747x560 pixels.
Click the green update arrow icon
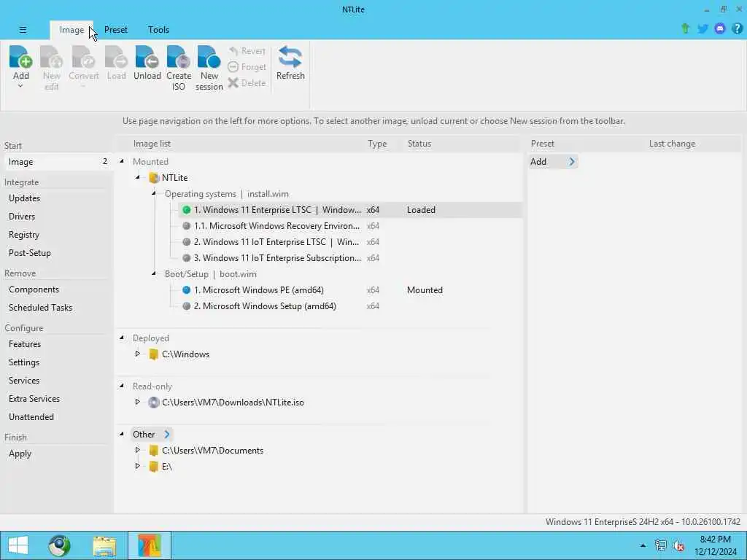686,29
